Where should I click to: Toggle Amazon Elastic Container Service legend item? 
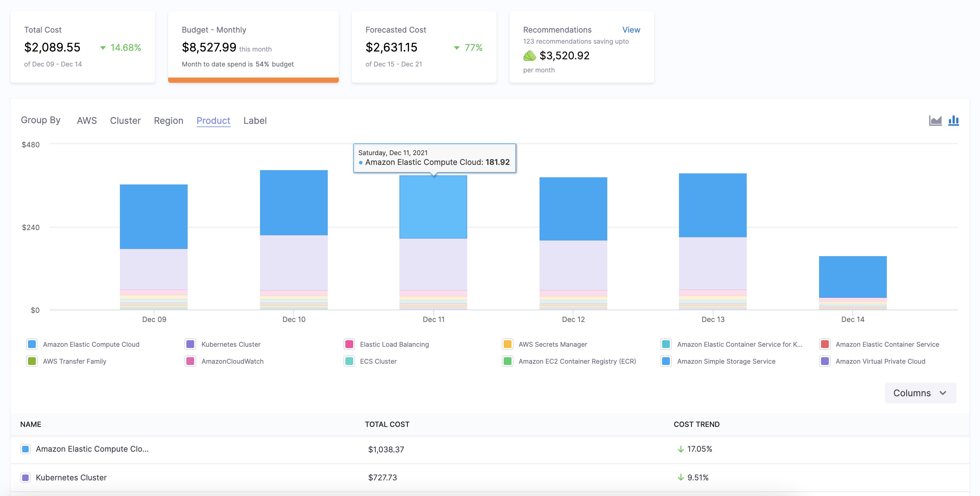point(879,344)
